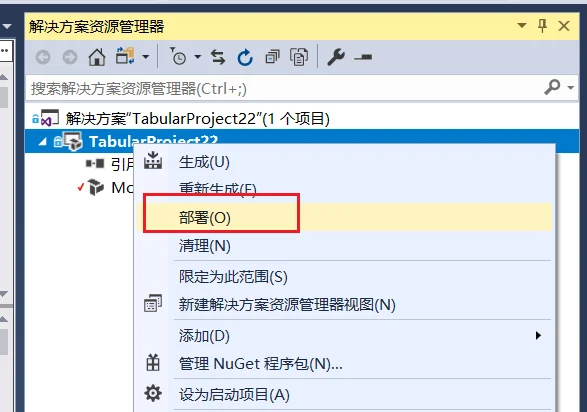The width and height of the screenshot is (587, 412).
Task: Click the left-edge tab overflow dropdown arrow
Action: (x=6, y=27)
